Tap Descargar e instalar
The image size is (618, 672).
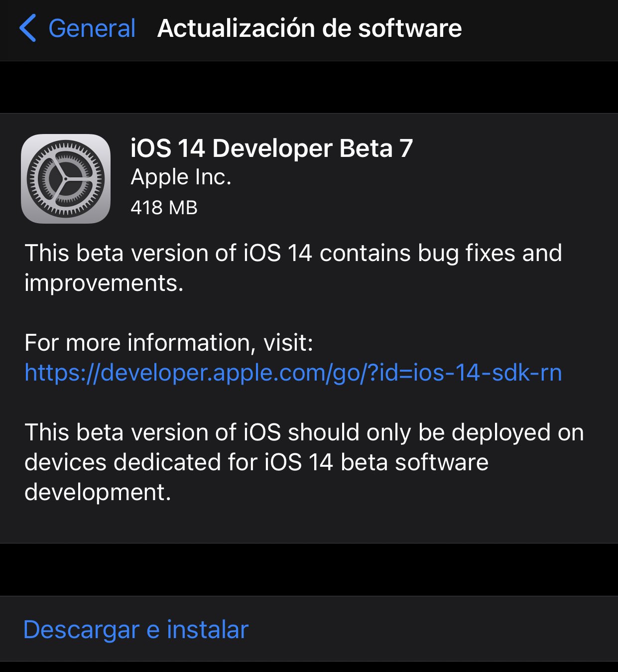click(135, 629)
